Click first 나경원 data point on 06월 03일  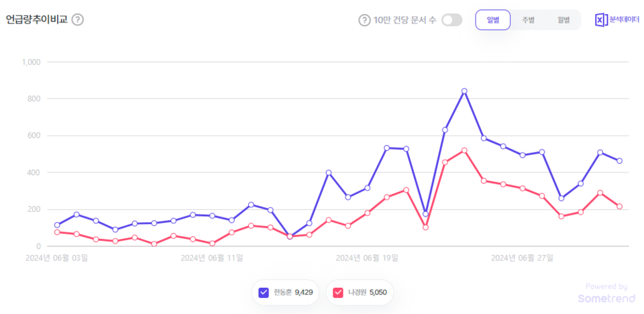tap(57, 232)
